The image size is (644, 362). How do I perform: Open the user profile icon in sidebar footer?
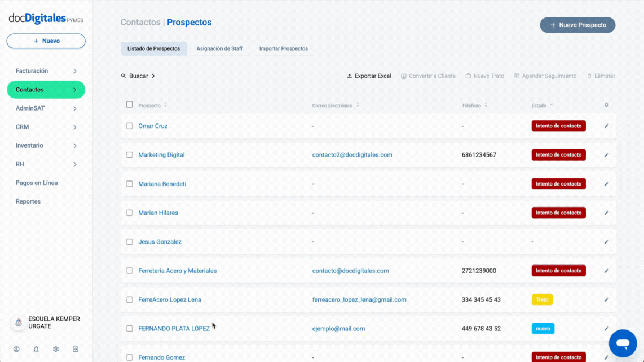[x=16, y=349]
